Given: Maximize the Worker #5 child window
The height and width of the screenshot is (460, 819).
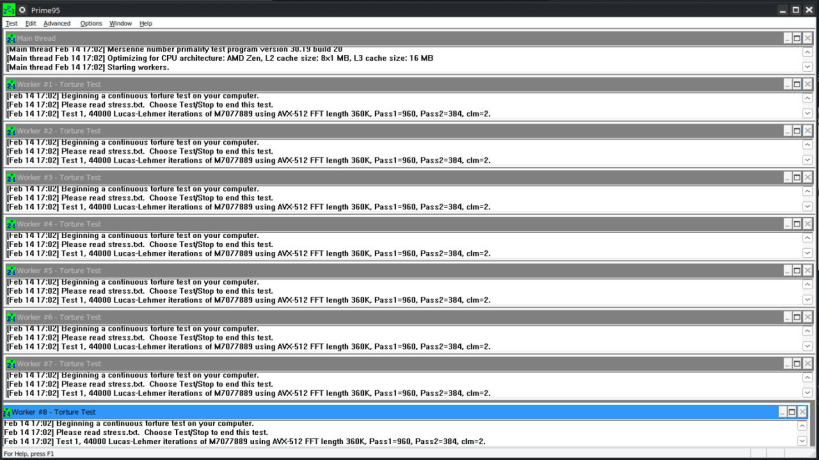Looking at the screenshot, I should (x=797, y=270).
